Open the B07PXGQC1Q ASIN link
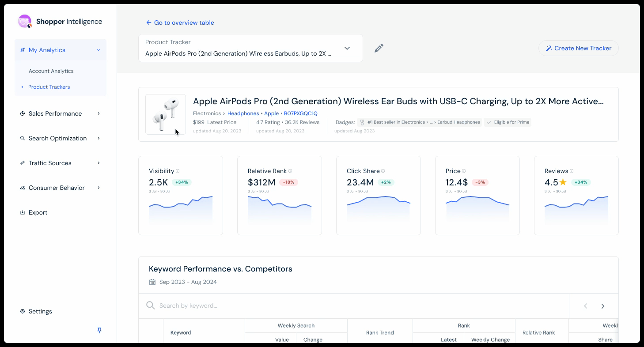Screen dimensions: 644x347 tap(301, 113)
